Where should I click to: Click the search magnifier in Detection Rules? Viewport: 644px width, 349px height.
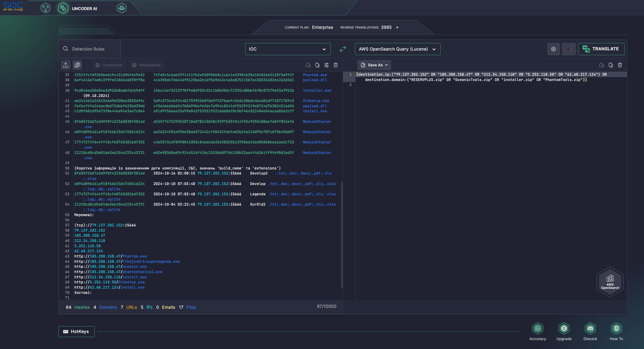coord(65,49)
